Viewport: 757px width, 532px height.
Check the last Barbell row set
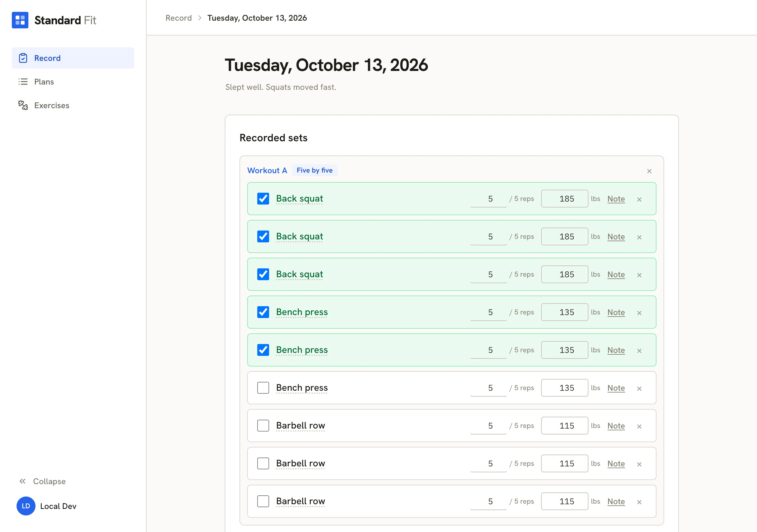point(263,501)
